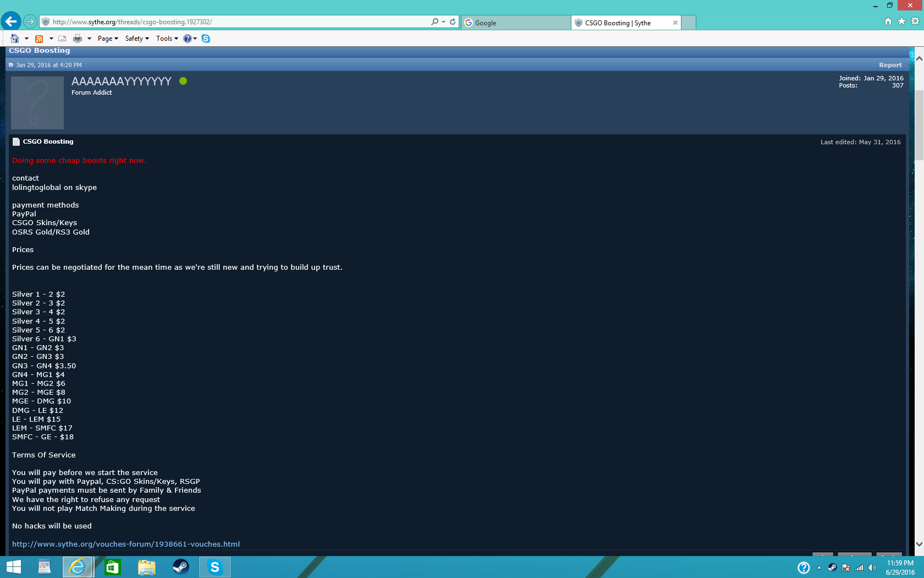This screenshot has height=578, width=924.
Task: Click the Read Mail toolbar icon
Action: pyautogui.click(x=62, y=39)
